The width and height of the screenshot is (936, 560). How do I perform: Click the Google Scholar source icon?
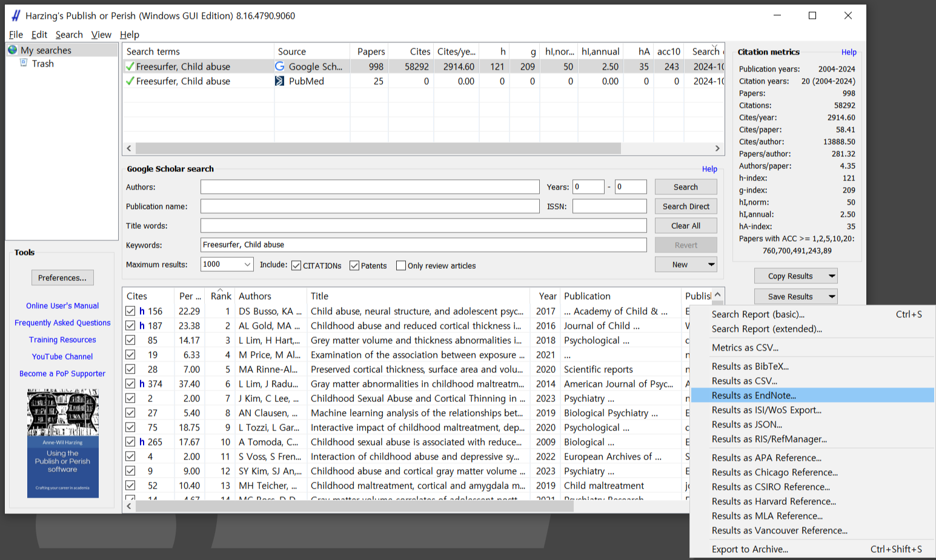tap(280, 67)
